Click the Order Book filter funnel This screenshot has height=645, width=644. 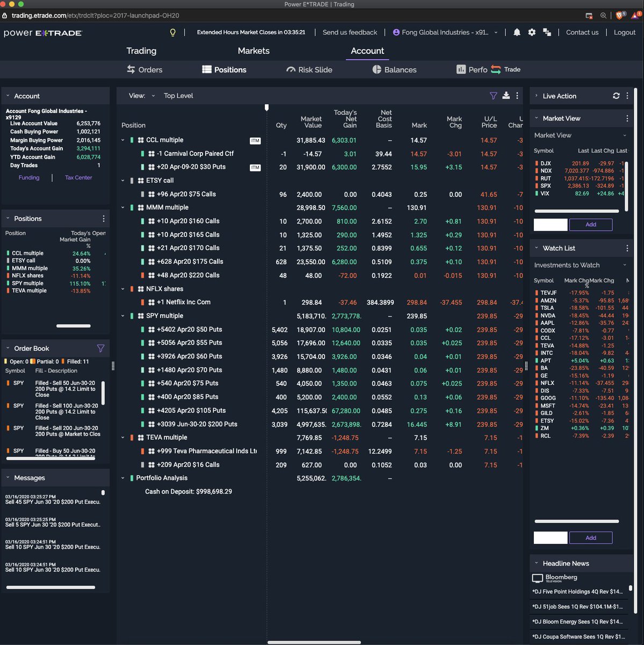(100, 348)
